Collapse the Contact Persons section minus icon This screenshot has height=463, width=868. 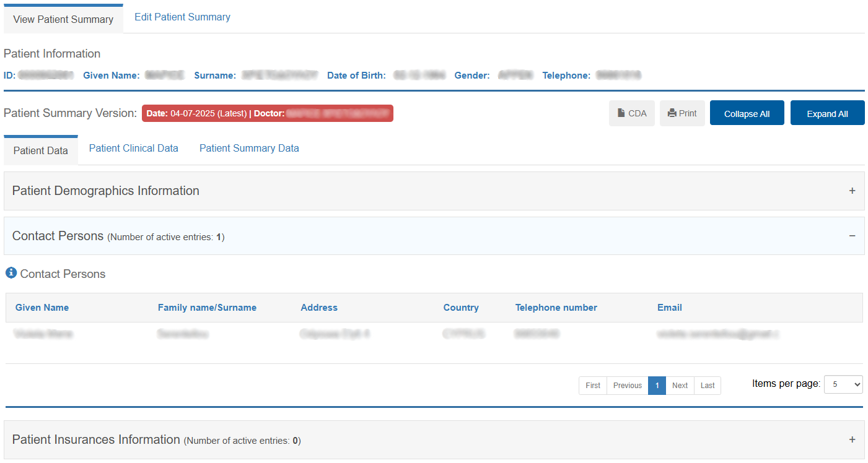click(x=852, y=236)
